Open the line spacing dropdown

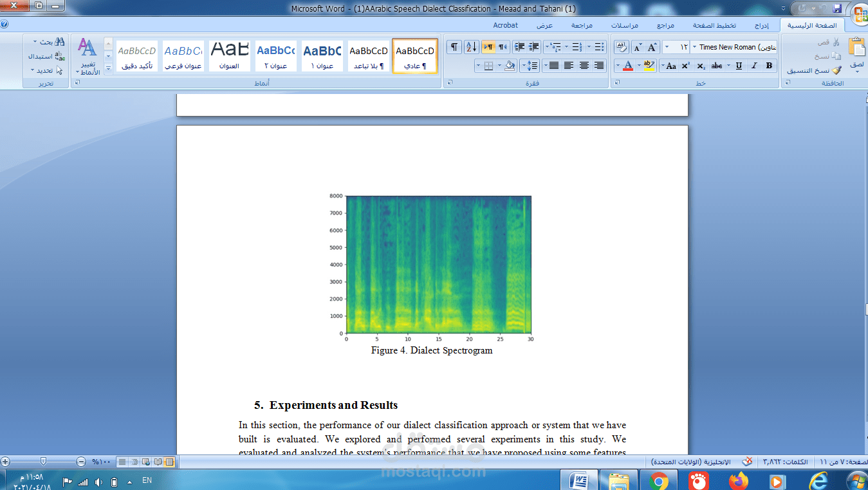530,66
